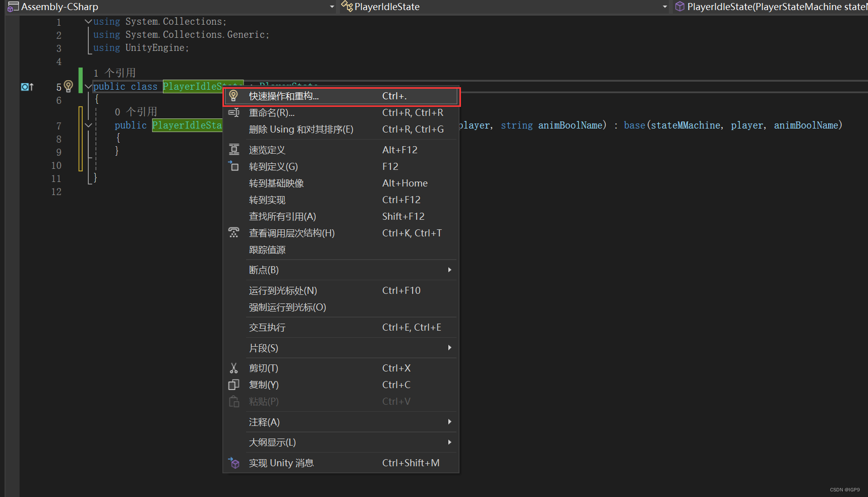This screenshot has width=868, height=497.
Task: Click the Peek Definition icon (速览定义)
Action: [234, 150]
